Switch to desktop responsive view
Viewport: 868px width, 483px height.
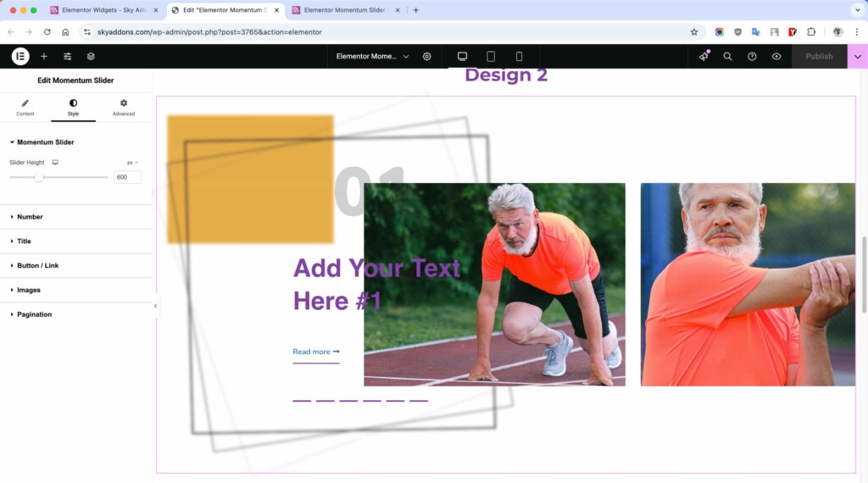pos(462,56)
